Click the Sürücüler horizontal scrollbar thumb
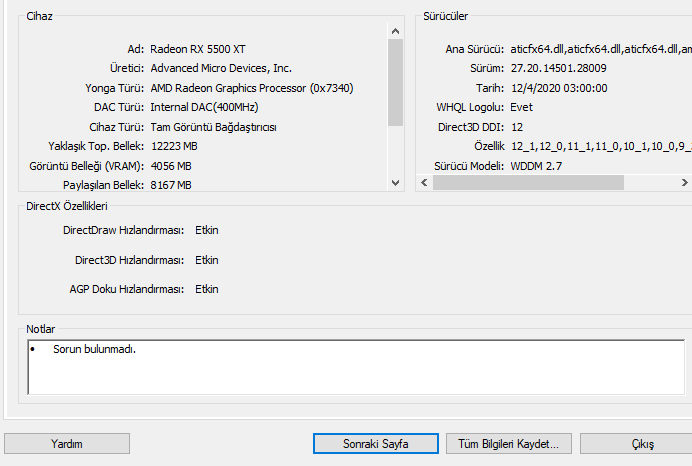Viewport: 692px width, 466px height. coord(528,182)
